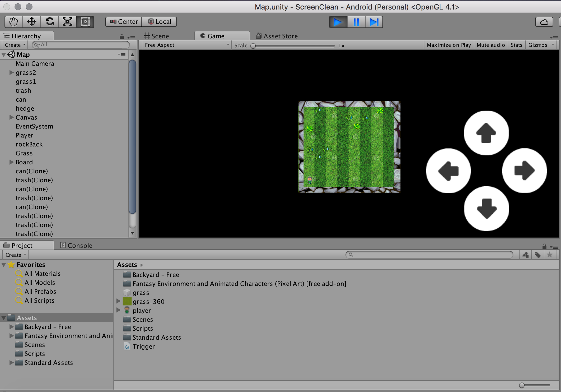The width and height of the screenshot is (561, 392).
Task: Select the Rect Transform tool
Action: pyautogui.click(x=85, y=22)
